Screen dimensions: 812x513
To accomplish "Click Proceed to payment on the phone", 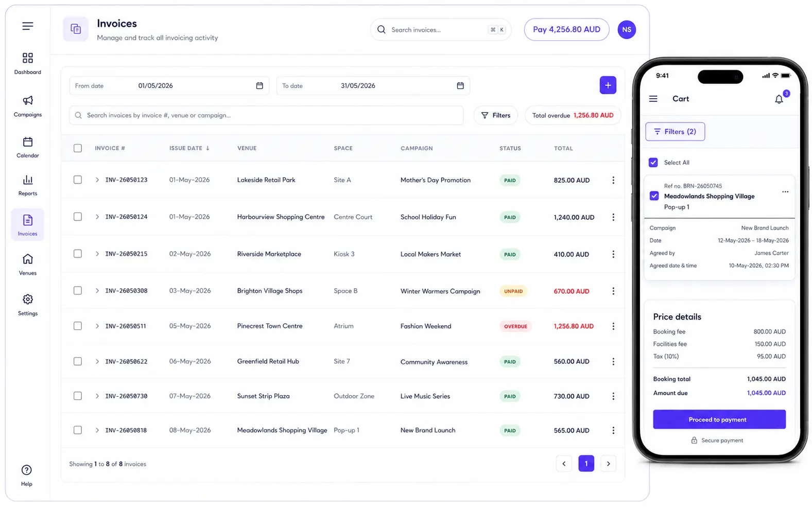I will pos(719,419).
